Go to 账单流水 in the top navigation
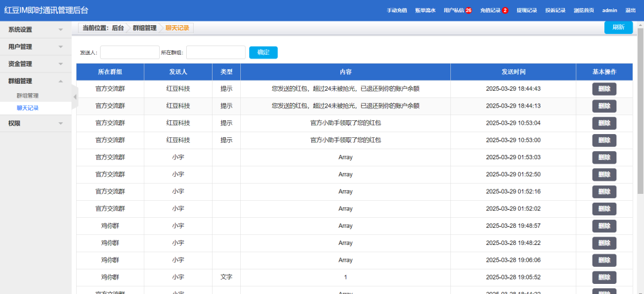644x294 pixels. 425,11
